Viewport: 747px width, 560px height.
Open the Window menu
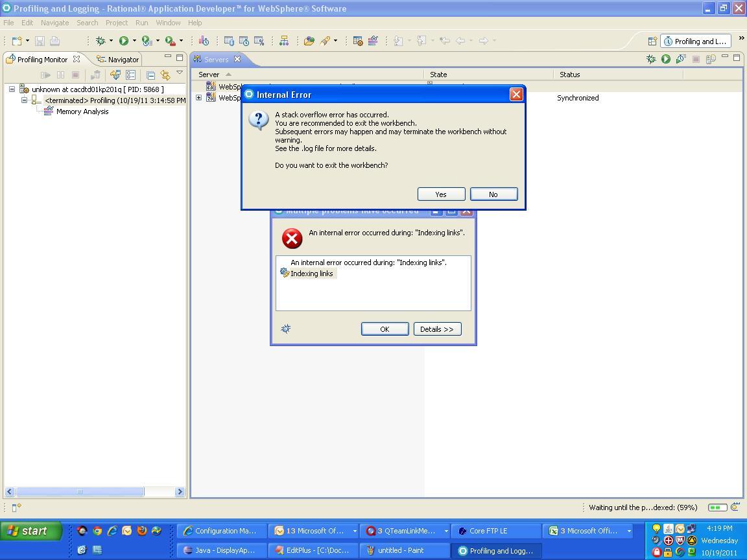(x=168, y=23)
